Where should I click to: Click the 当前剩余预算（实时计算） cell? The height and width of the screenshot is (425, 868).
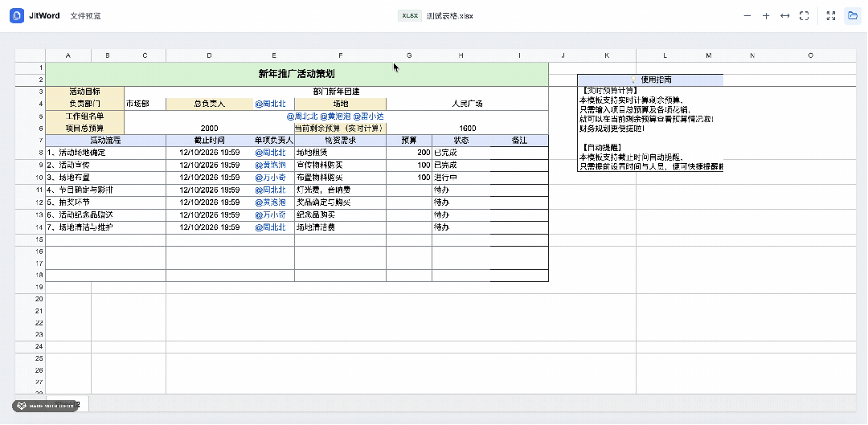(341, 129)
